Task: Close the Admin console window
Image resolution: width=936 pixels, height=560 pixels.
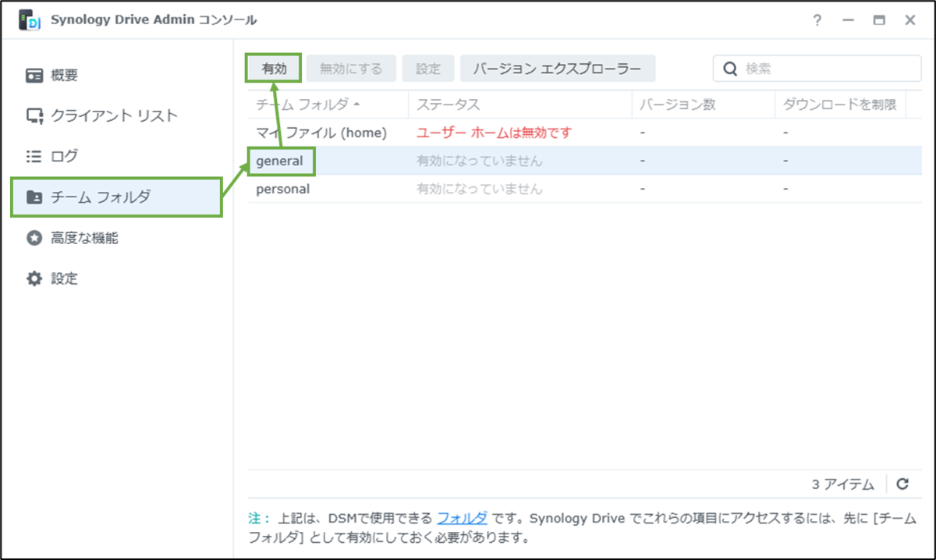Action: 910,21
